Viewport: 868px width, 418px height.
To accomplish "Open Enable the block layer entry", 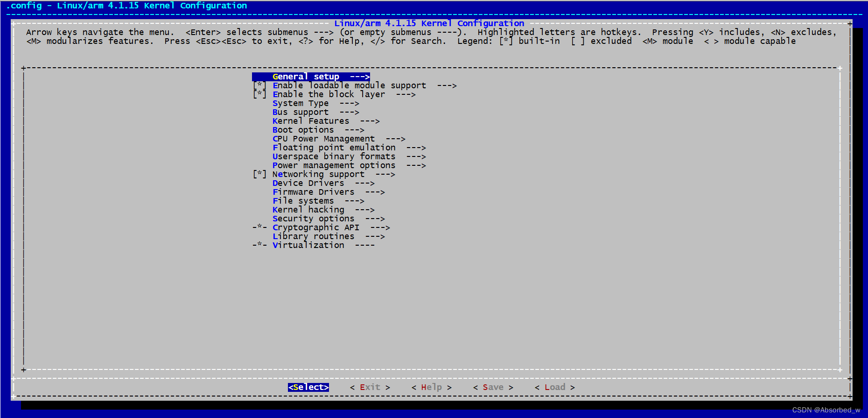I will [x=344, y=94].
